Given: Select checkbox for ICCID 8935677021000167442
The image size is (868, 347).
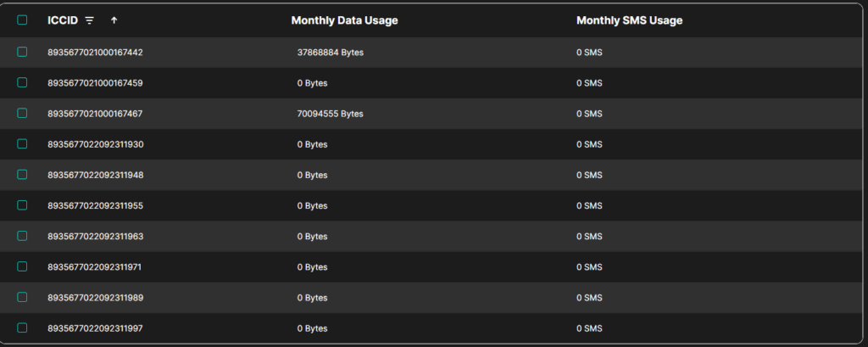Looking at the screenshot, I should [22, 52].
